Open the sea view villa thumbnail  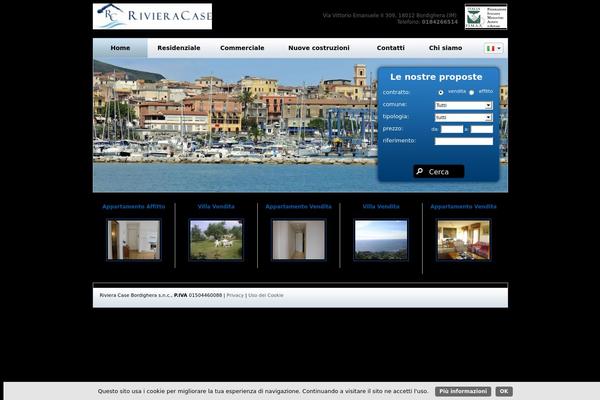coord(381,240)
